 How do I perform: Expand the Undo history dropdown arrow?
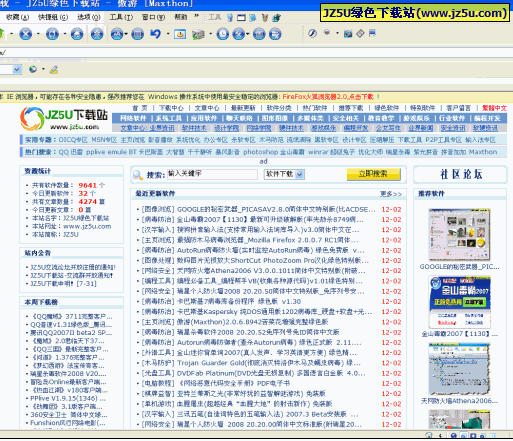coord(168,34)
